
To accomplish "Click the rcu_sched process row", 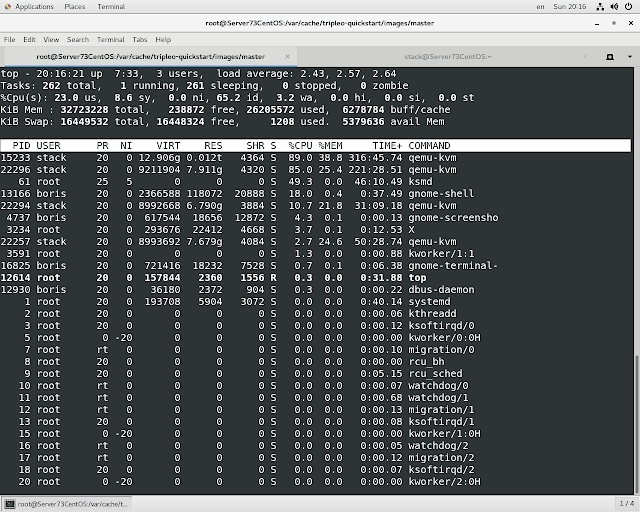I will tap(315, 374).
